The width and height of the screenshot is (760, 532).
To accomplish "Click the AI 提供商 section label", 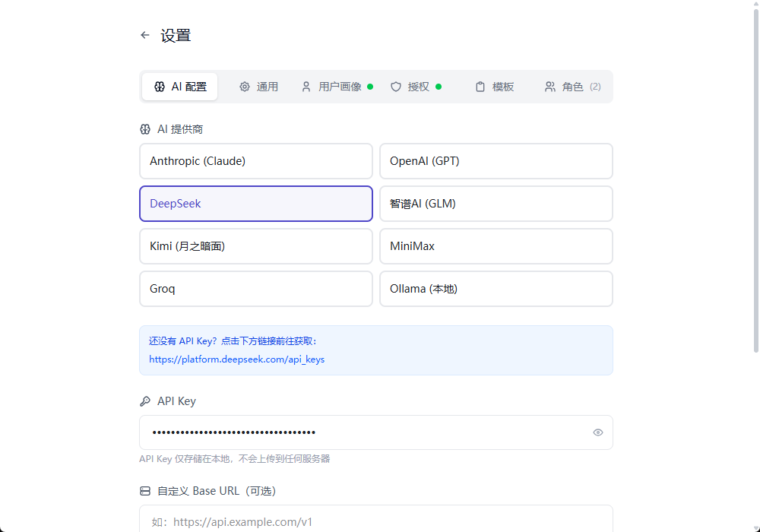I will [x=180, y=129].
